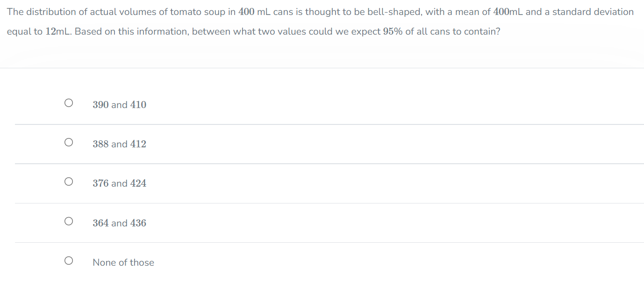Click the text label 390 and 410
The height and width of the screenshot is (283, 644).
(x=120, y=104)
